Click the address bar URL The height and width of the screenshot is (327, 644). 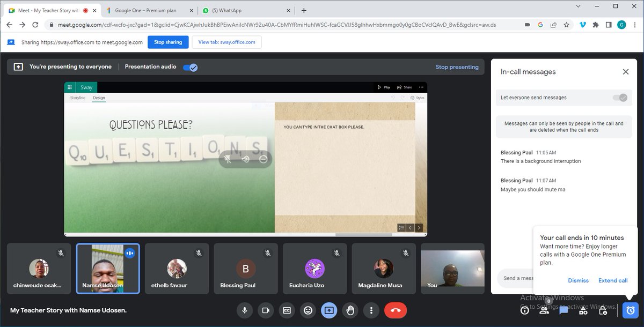pyautogui.click(x=276, y=25)
